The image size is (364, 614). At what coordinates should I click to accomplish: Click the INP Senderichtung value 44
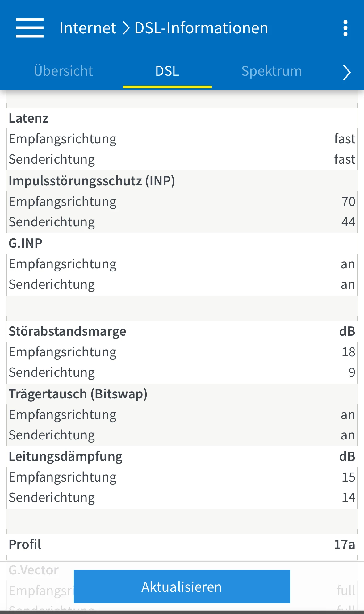click(x=348, y=222)
